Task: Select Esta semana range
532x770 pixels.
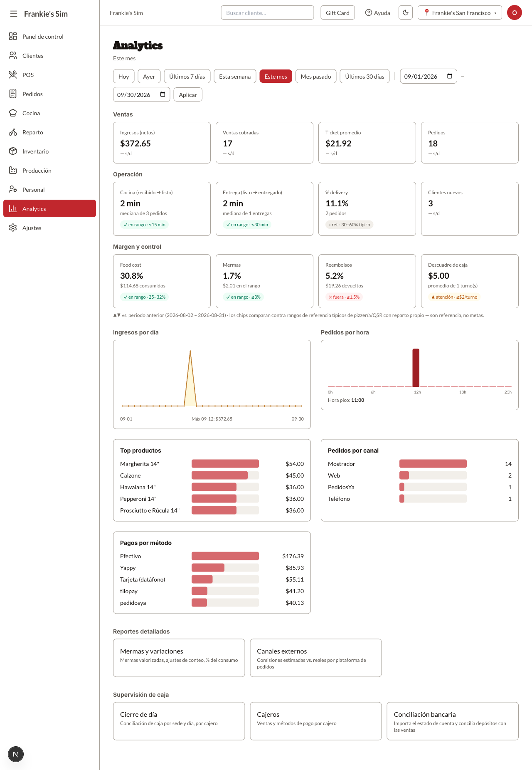Action: [x=235, y=76]
